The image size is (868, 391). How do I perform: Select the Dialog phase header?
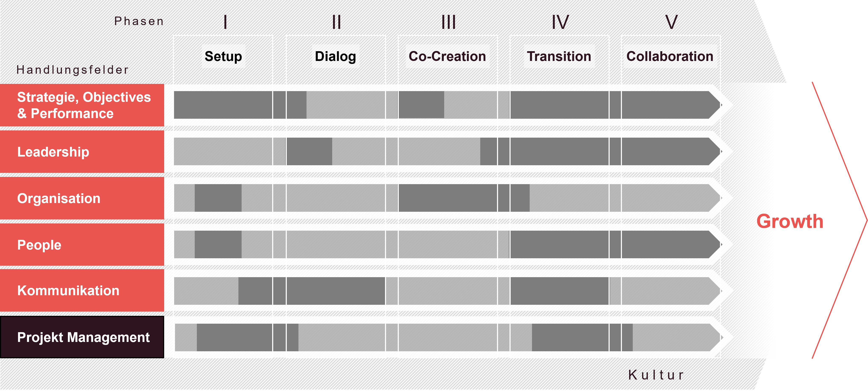coord(335,56)
